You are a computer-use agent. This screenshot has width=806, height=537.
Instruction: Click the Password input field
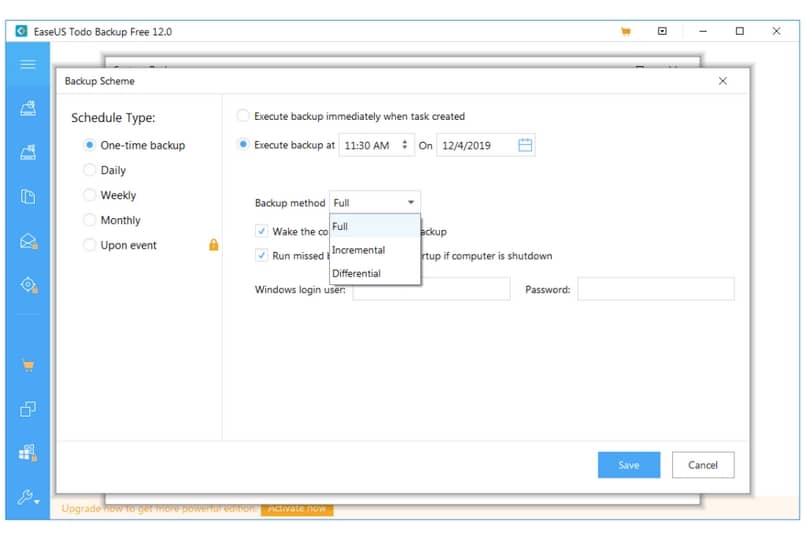pyautogui.click(x=655, y=289)
